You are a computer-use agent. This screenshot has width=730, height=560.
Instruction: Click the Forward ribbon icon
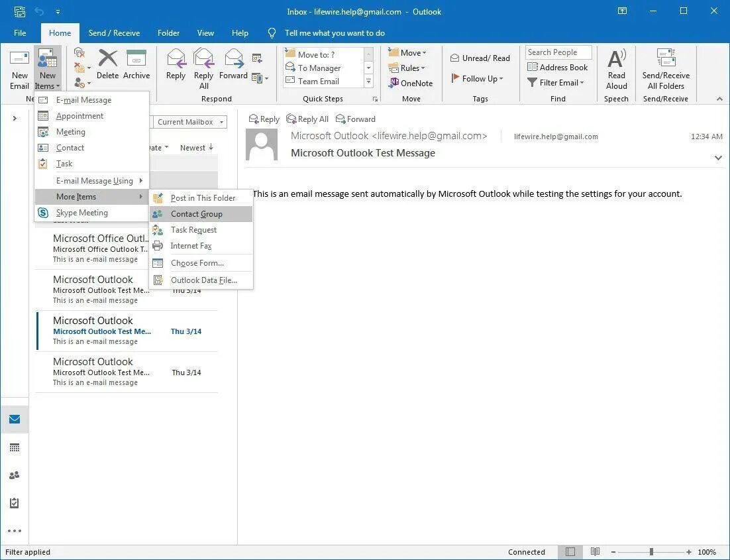point(233,65)
